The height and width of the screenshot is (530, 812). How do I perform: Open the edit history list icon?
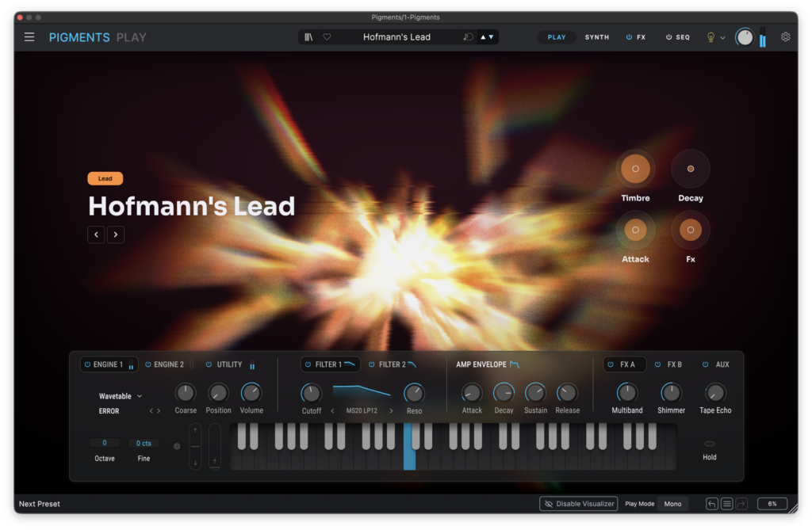(x=726, y=504)
